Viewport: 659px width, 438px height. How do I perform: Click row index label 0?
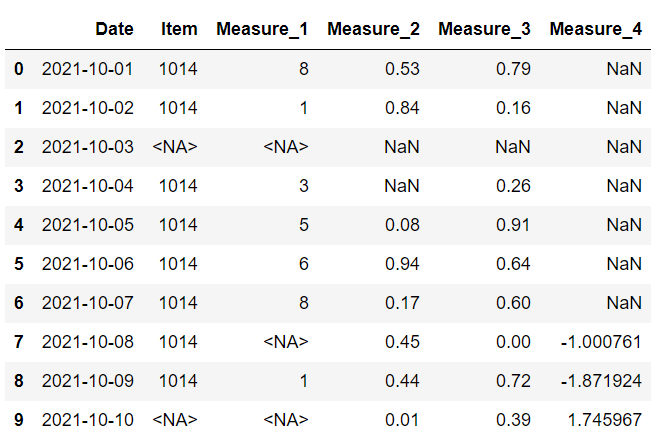pyautogui.click(x=18, y=69)
